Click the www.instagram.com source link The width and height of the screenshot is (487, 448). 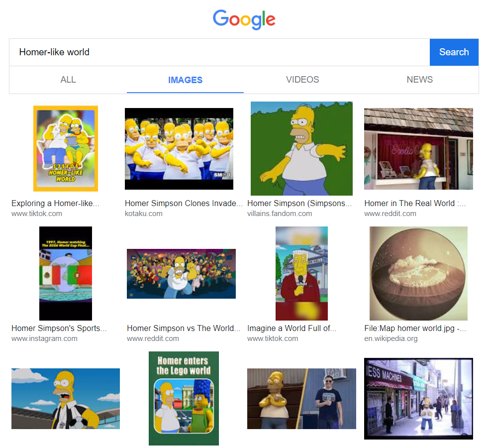click(x=44, y=338)
